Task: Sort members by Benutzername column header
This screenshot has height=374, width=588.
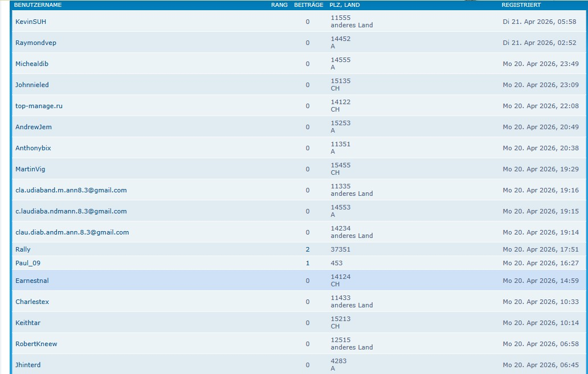Action: click(x=38, y=5)
